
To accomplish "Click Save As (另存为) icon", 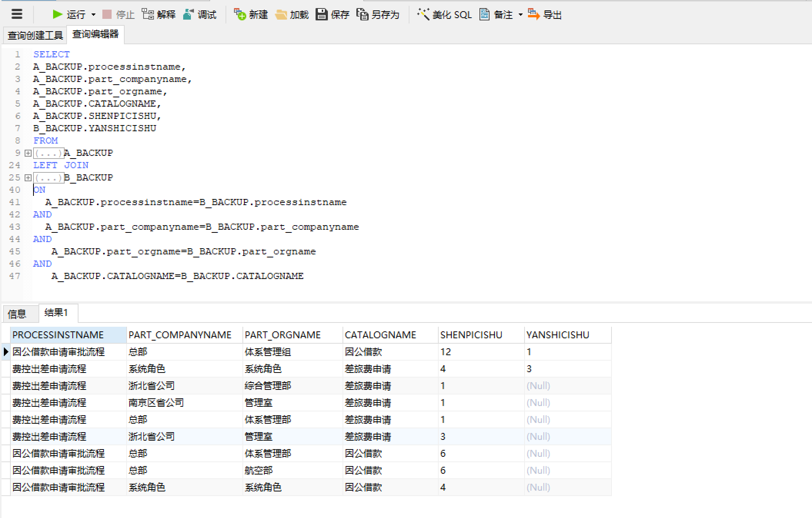I will (x=362, y=14).
